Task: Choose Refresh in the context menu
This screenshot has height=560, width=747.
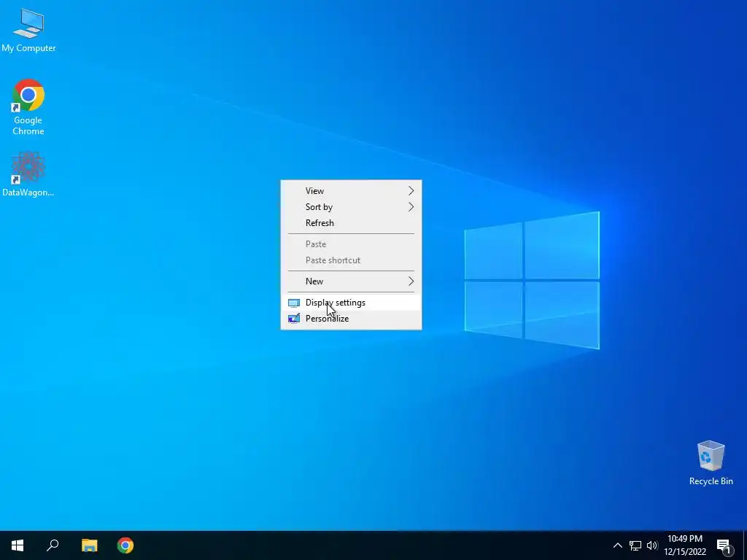Action: pyautogui.click(x=351, y=223)
